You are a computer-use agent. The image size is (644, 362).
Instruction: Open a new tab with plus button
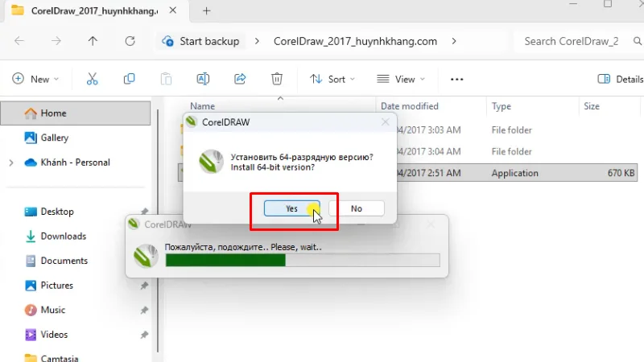click(x=206, y=11)
